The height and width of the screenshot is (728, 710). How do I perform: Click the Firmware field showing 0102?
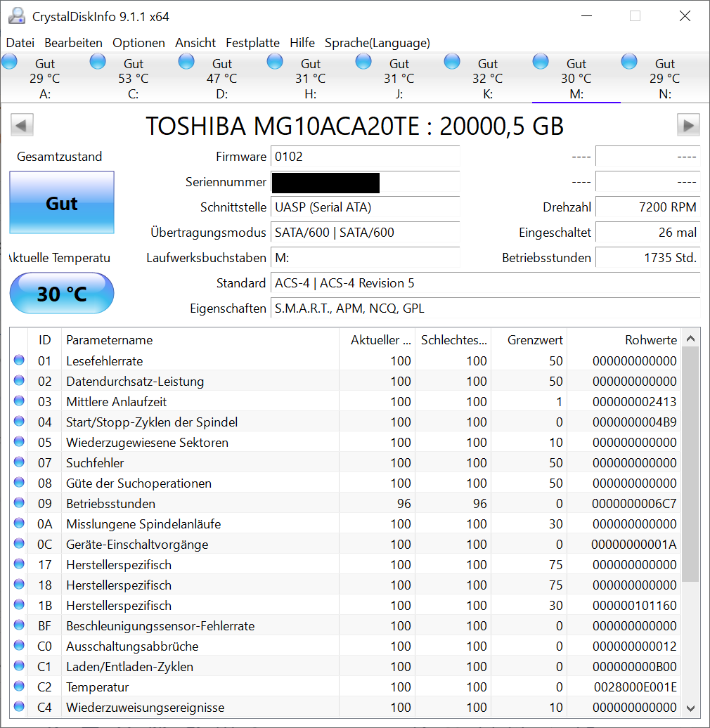(x=366, y=157)
